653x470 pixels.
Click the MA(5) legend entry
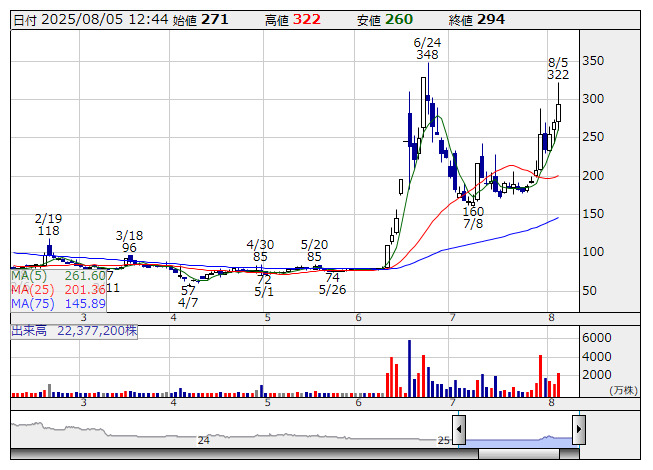(x=58, y=275)
